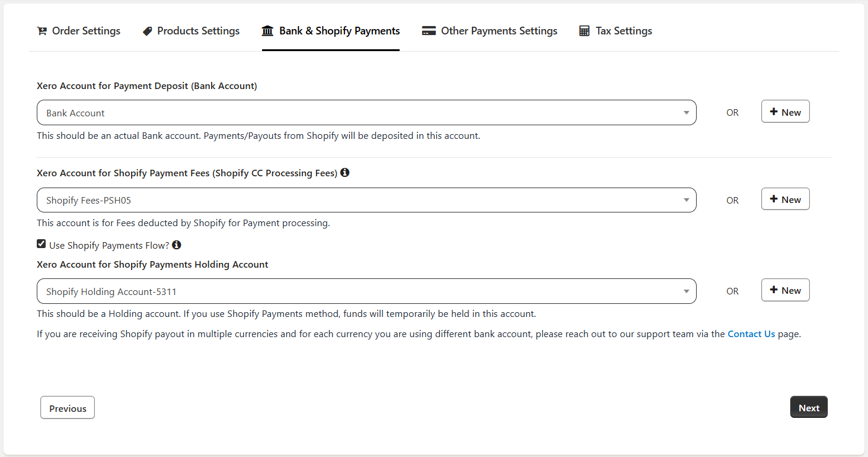The image size is (868, 457).
Task: Click the calculator icon beside Tax Settings
Action: point(585,31)
